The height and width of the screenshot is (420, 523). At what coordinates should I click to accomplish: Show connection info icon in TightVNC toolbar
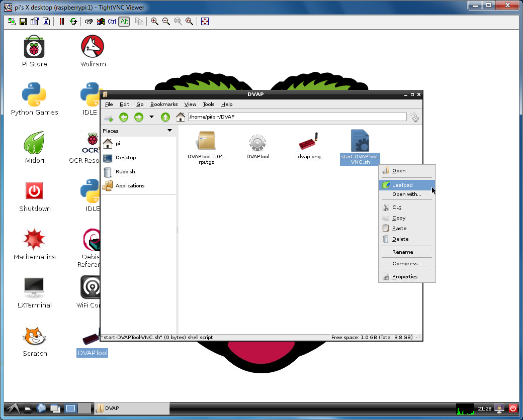click(x=46, y=22)
